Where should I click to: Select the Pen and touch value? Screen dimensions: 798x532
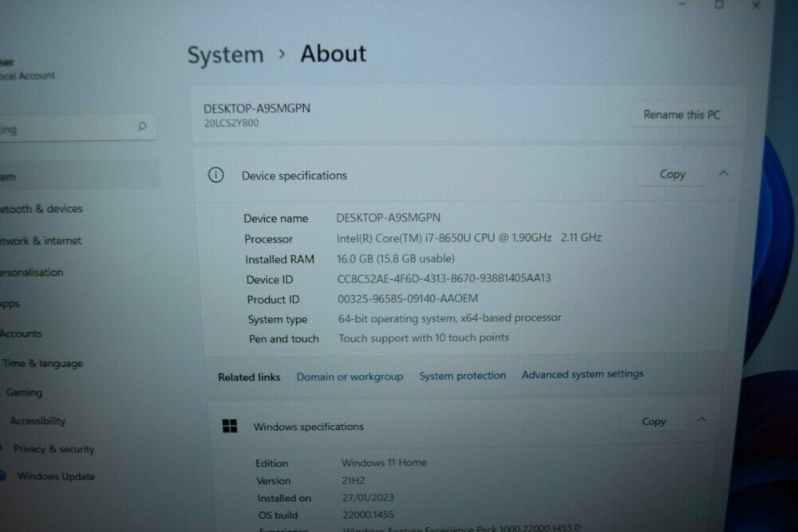(424, 337)
